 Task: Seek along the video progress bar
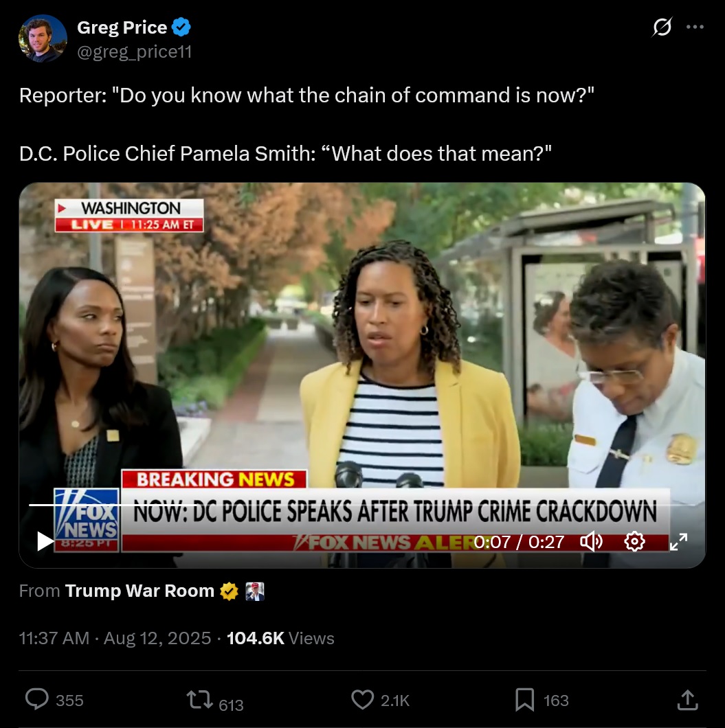pyautogui.click(x=362, y=505)
